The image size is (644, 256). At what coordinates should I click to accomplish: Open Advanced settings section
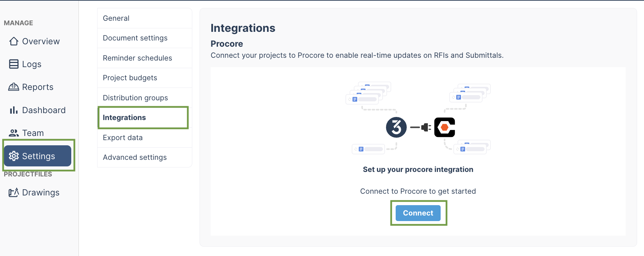click(x=145, y=157)
